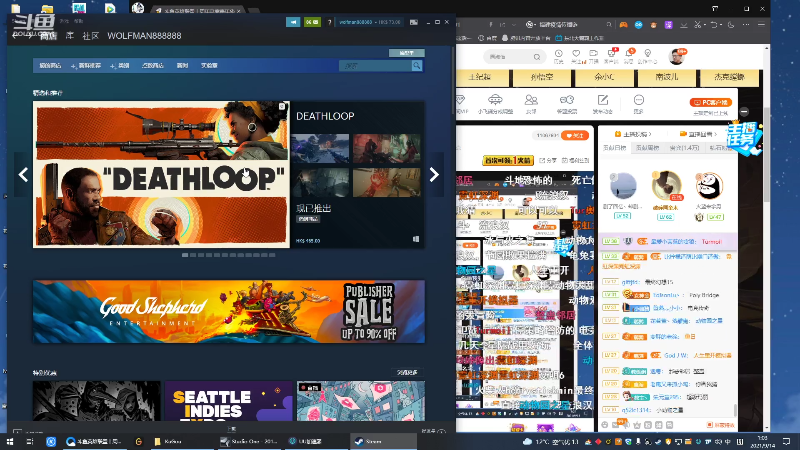Click the Steam store search magnifier icon

point(417,66)
